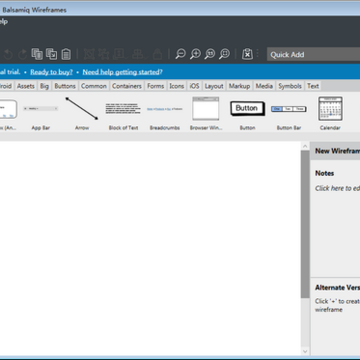Click the Zoom to Fit icon
Screen dimensions: 360x360
click(x=225, y=54)
